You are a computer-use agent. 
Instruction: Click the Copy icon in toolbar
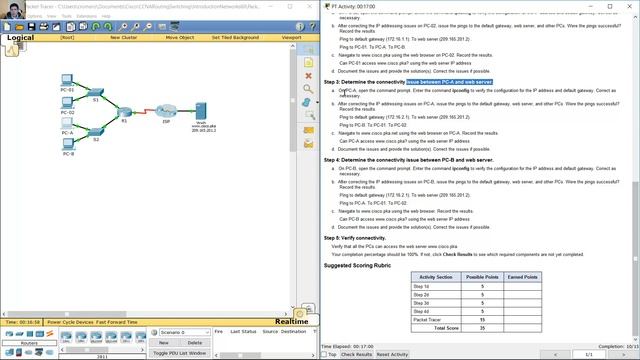pos(71,27)
